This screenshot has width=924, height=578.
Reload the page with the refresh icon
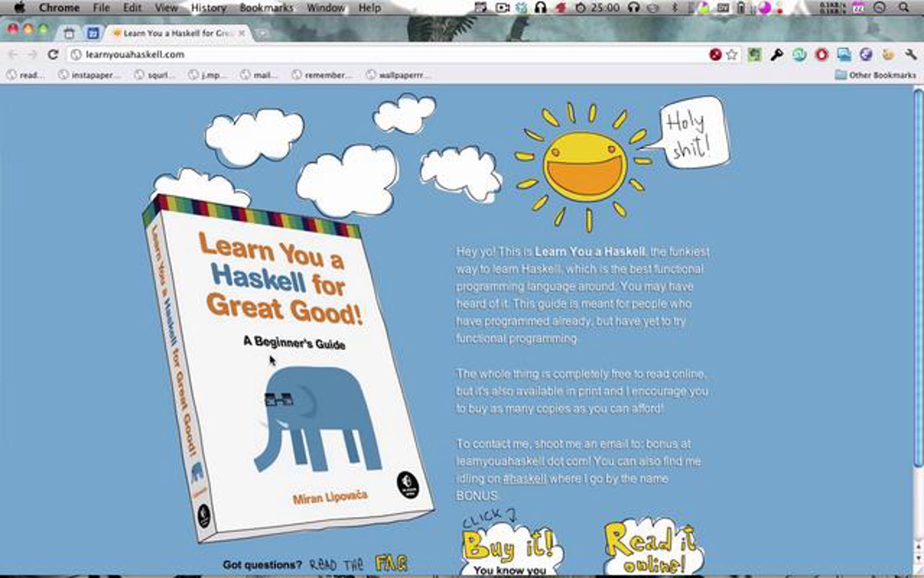click(53, 55)
